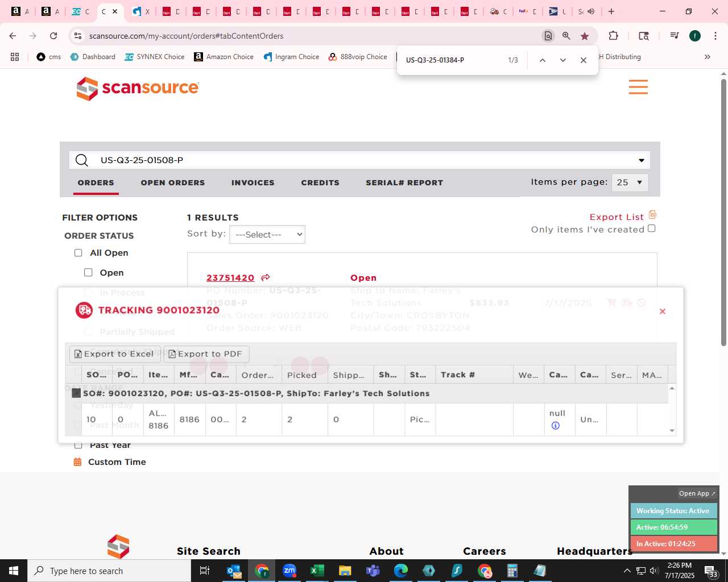Click the Open App button in tracker widget
Screen dimensions: 728x582
click(x=697, y=493)
